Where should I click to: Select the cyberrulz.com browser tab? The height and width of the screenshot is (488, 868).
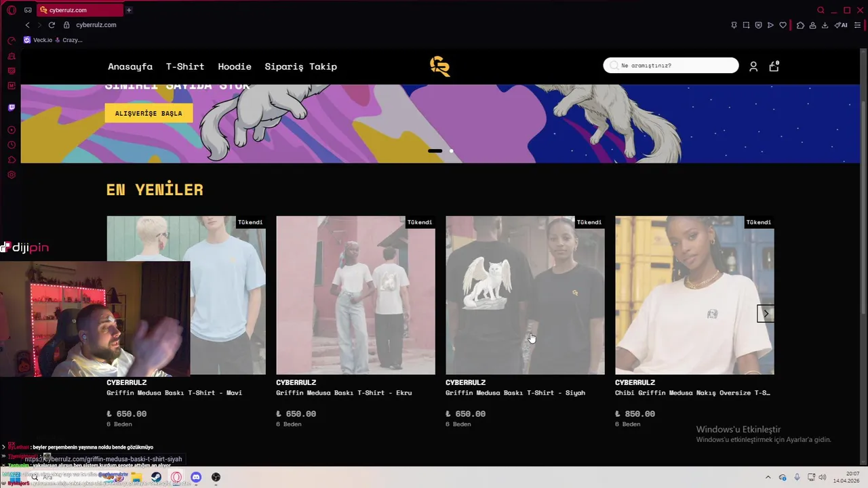tap(80, 10)
